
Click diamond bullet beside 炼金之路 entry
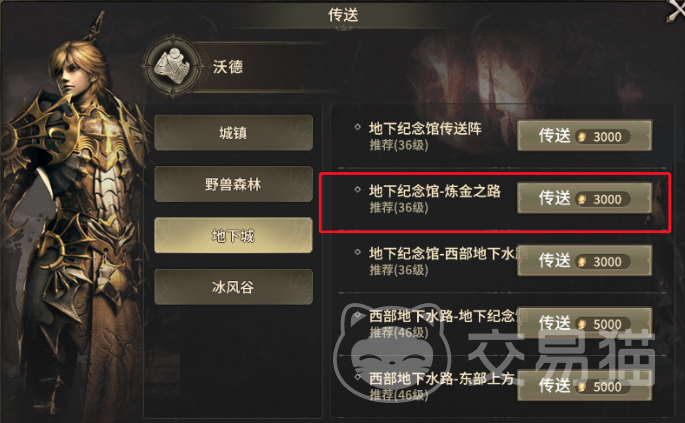click(357, 190)
